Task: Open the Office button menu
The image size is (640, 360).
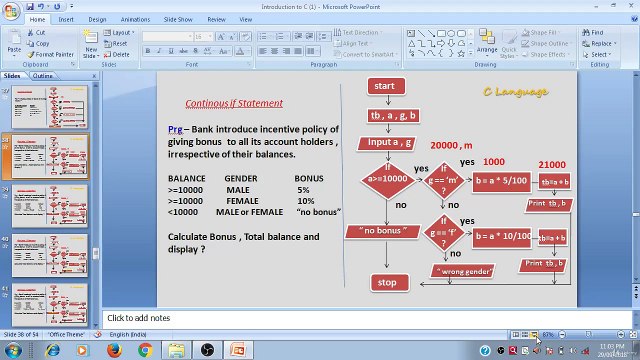Action: 11,11
